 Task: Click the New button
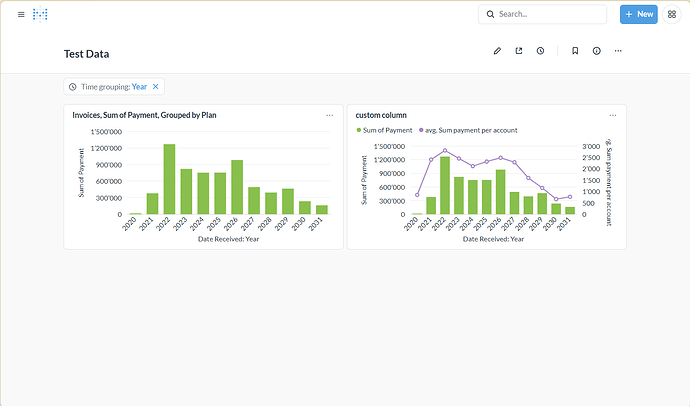[x=639, y=15]
